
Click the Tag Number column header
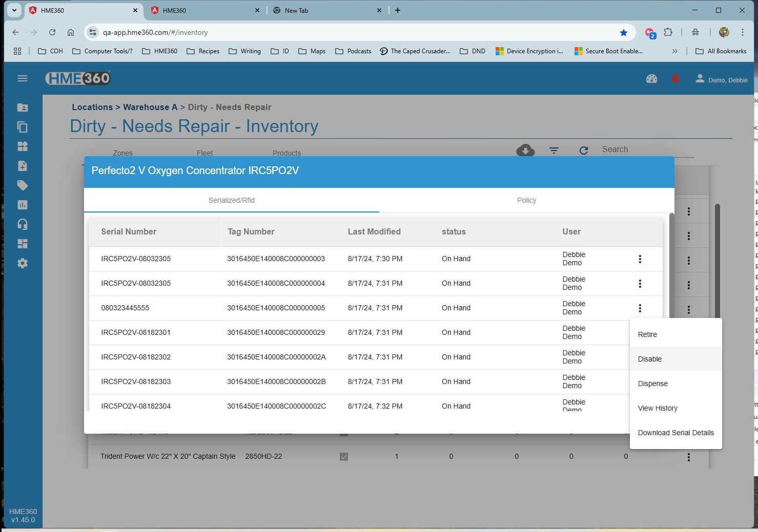(x=251, y=231)
